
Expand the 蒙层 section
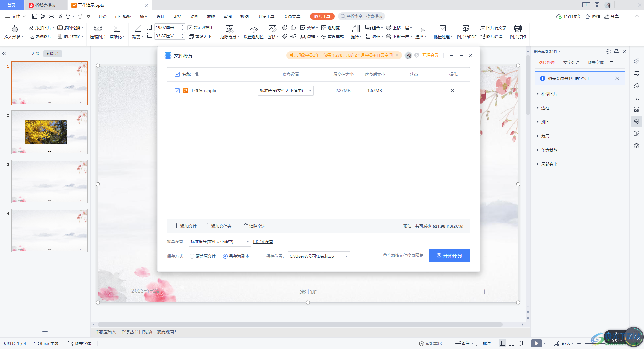tap(543, 136)
